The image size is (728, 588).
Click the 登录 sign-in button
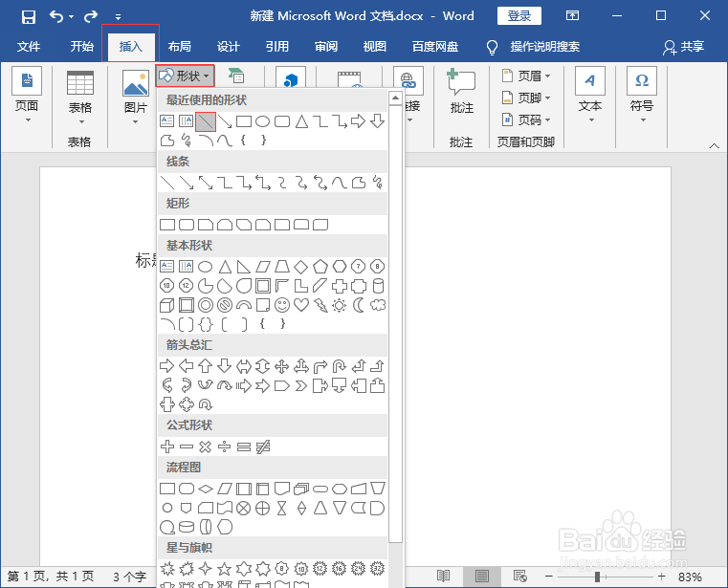click(519, 16)
